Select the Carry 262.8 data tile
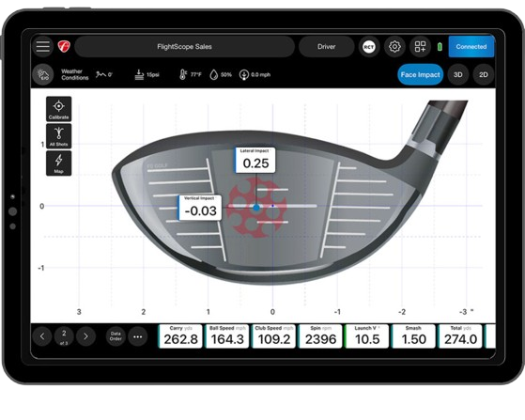The height and width of the screenshot is (420, 525). (180, 336)
